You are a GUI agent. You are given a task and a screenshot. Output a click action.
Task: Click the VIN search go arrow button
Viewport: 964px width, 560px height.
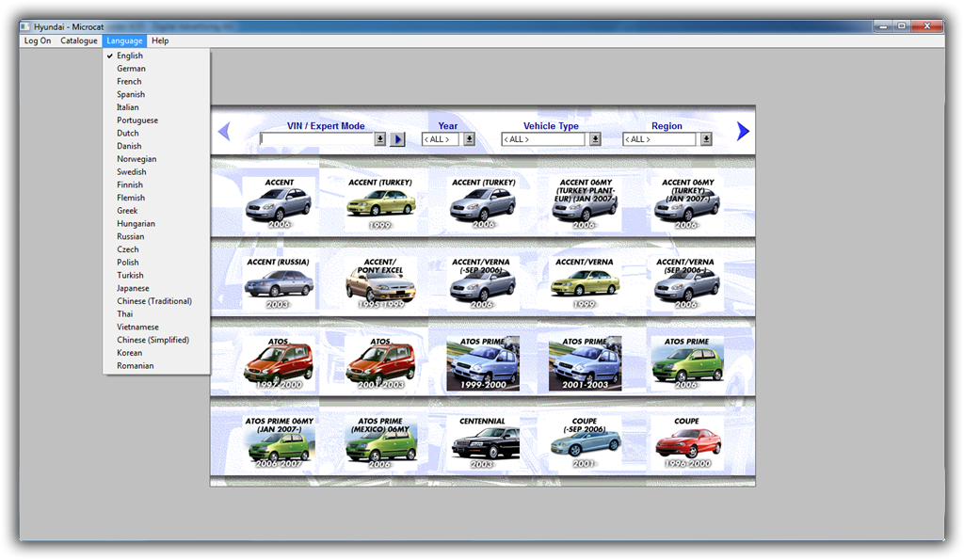[398, 139]
